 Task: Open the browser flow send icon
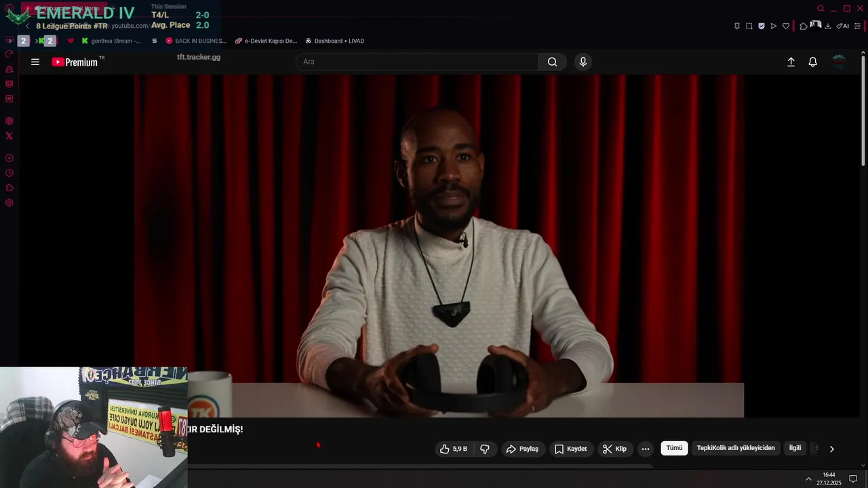tap(774, 26)
